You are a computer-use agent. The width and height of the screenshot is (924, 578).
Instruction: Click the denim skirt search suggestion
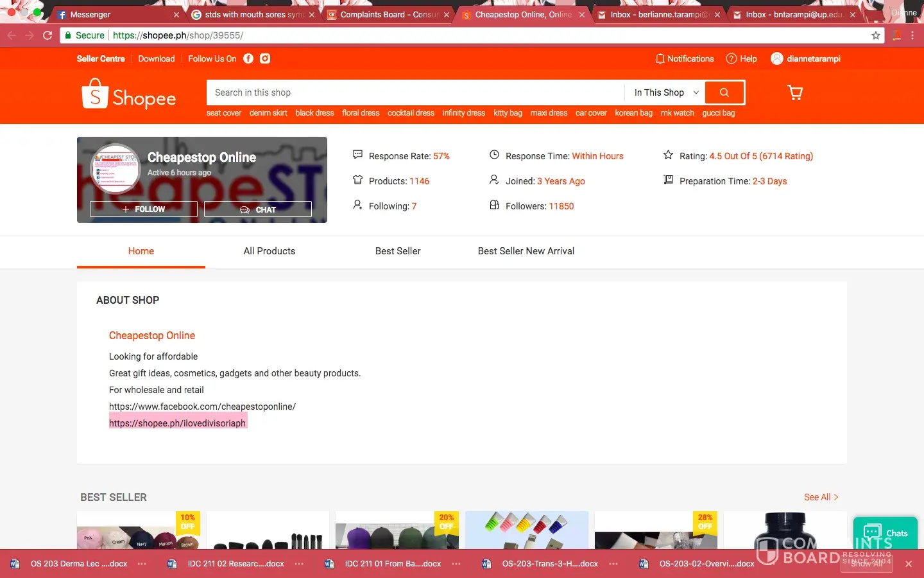pyautogui.click(x=268, y=113)
